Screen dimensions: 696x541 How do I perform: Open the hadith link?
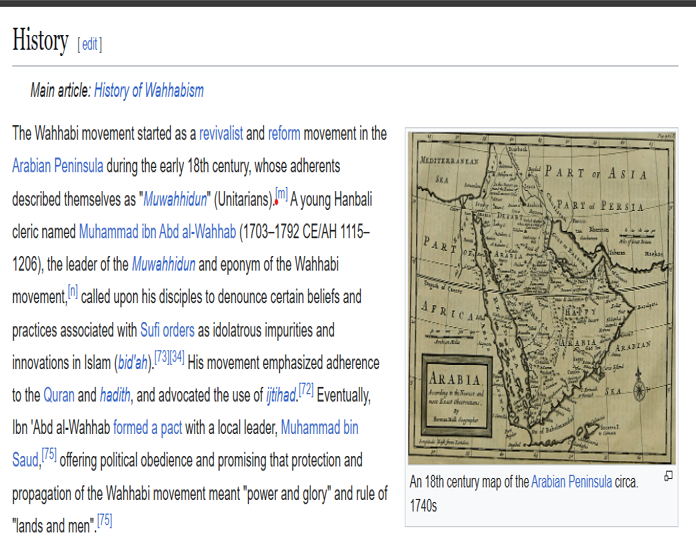tap(115, 395)
